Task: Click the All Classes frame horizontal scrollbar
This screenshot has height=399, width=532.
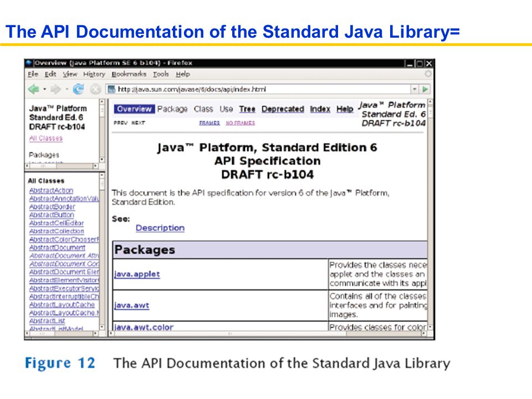Action: pos(62,334)
